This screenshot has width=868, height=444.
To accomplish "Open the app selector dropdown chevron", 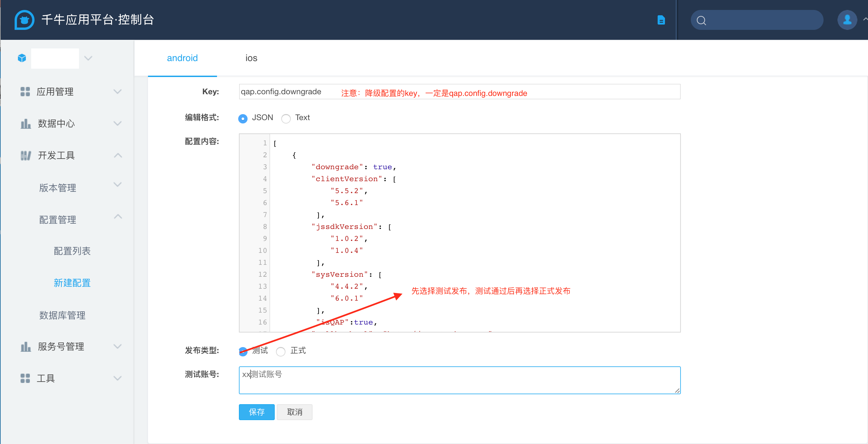I will point(88,58).
